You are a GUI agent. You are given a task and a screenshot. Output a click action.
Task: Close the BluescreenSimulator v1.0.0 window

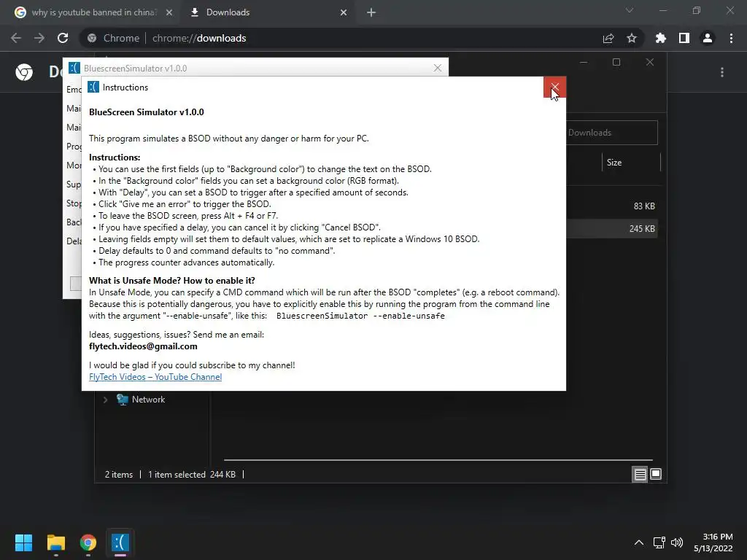[x=438, y=68]
